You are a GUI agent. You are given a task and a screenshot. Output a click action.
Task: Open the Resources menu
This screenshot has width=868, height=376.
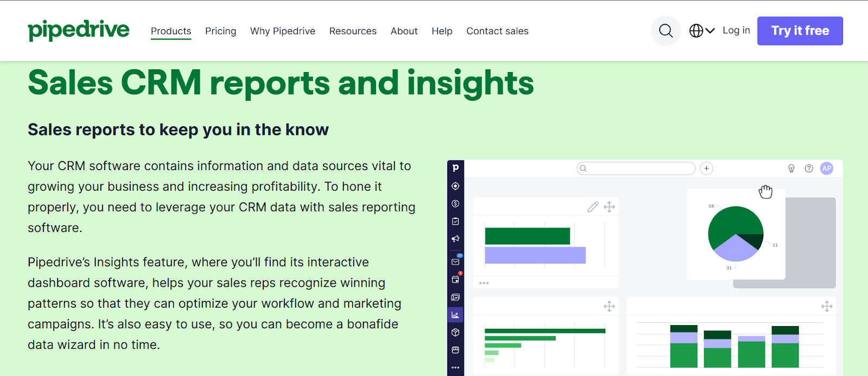[x=353, y=31]
